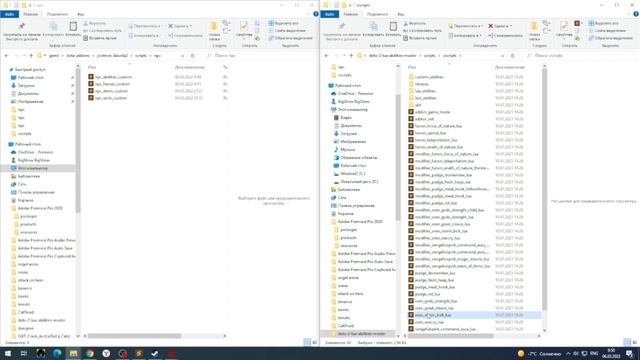Open Копировать в dropdown in npc window
The width and height of the screenshot is (640, 360).
(144, 36)
